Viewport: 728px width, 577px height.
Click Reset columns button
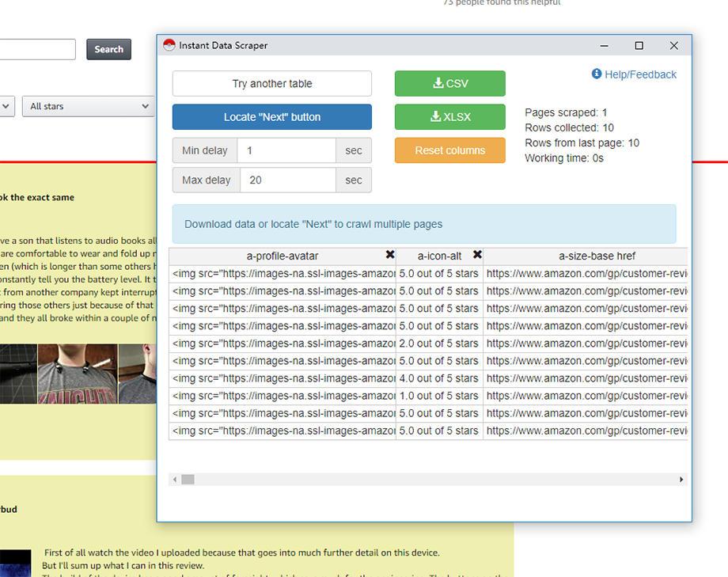pyautogui.click(x=450, y=150)
